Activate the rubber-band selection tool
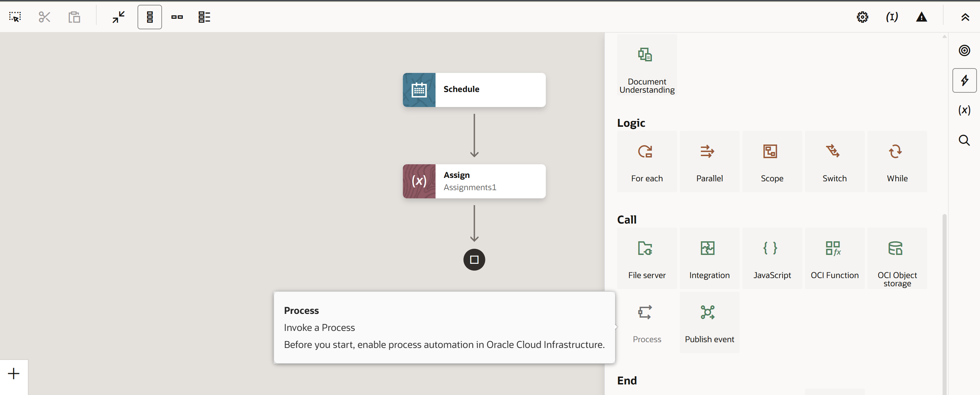 [x=15, y=17]
